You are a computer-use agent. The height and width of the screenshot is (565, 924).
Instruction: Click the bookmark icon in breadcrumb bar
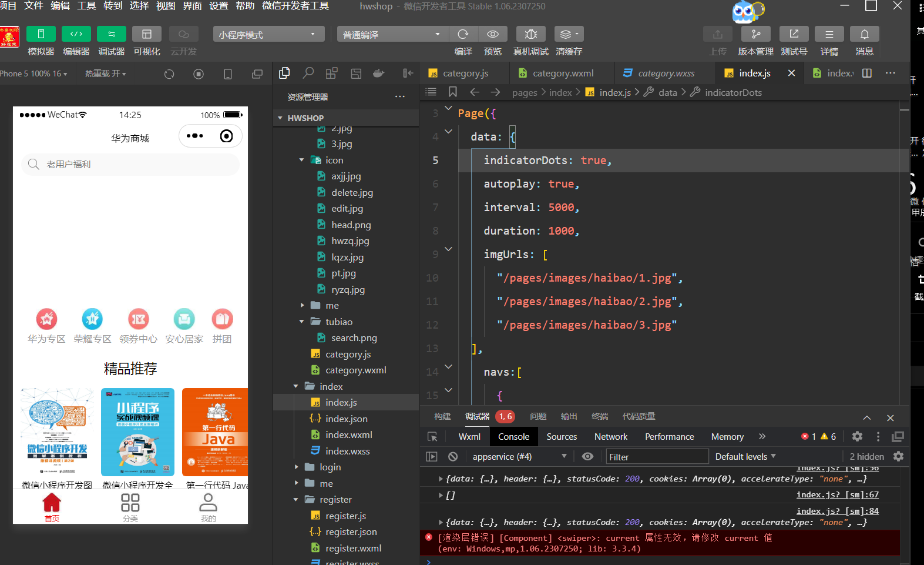pos(452,92)
